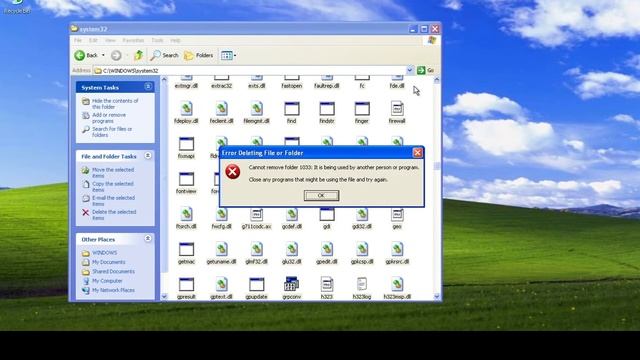Select the findstr program icon
The width and height of the screenshot is (640, 360).
327,109
